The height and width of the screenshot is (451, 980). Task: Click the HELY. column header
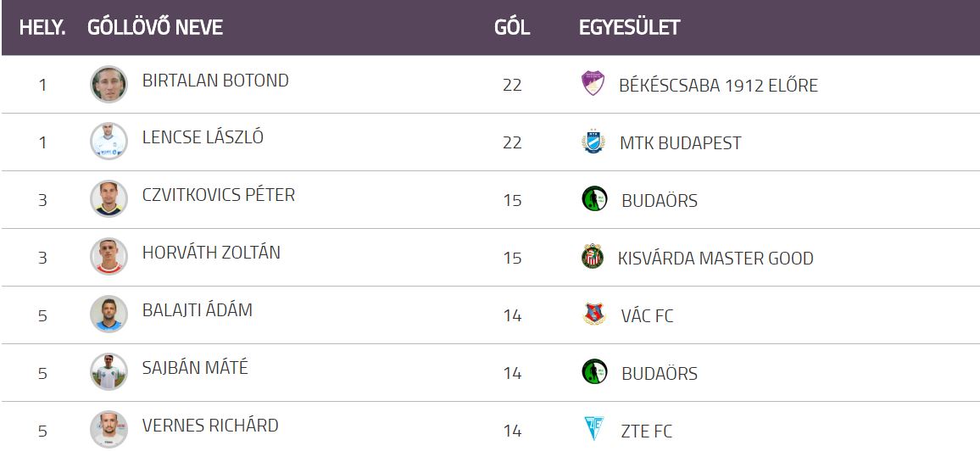tap(42, 27)
